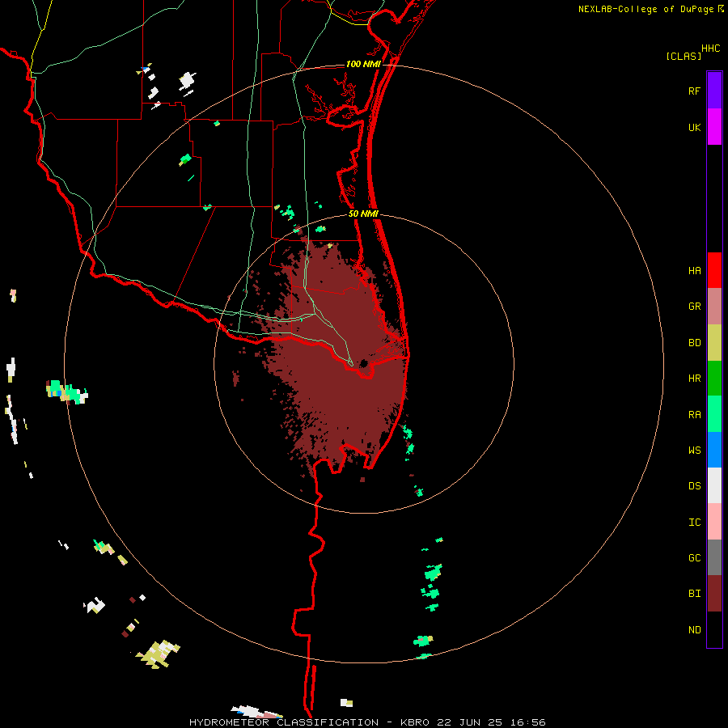Click the UK legend label

tap(694, 128)
